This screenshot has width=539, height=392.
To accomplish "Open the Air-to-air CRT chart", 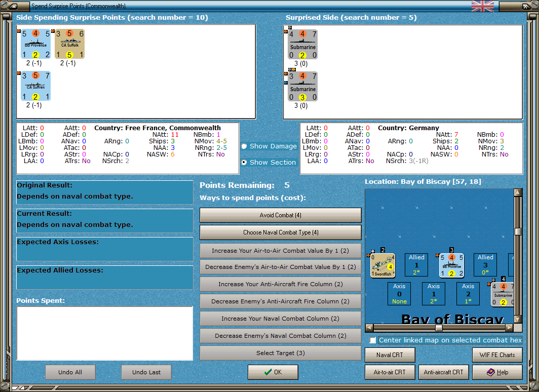I will [390, 372].
